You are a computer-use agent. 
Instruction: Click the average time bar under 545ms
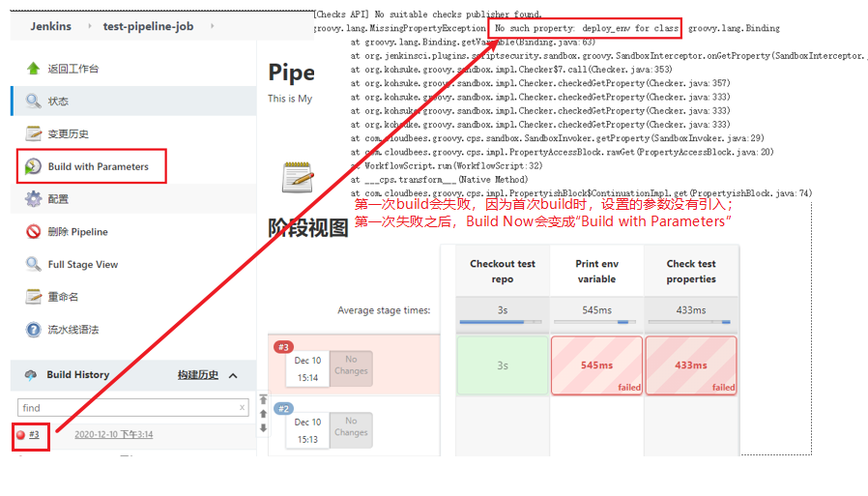[595, 322]
